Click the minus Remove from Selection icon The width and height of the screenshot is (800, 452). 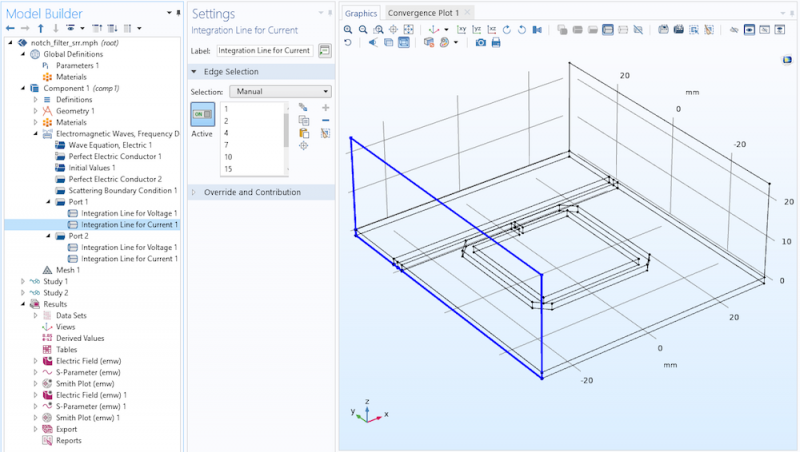coord(326,120)
